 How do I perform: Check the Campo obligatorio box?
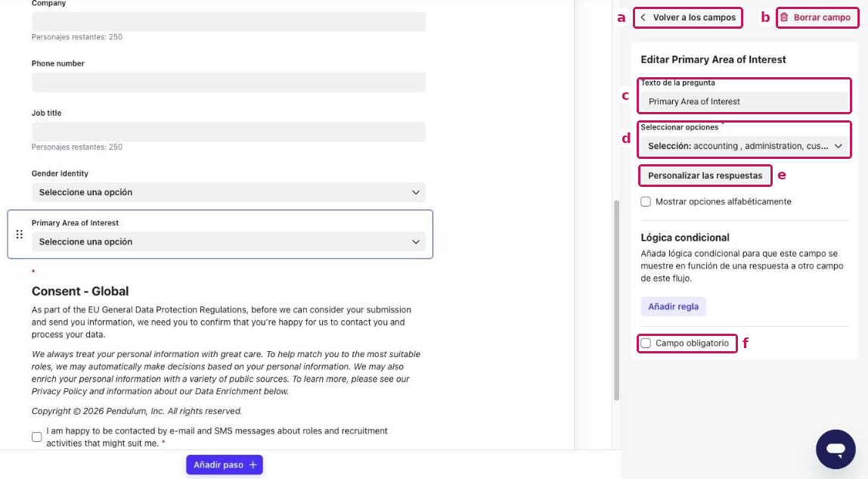(646, 344)
